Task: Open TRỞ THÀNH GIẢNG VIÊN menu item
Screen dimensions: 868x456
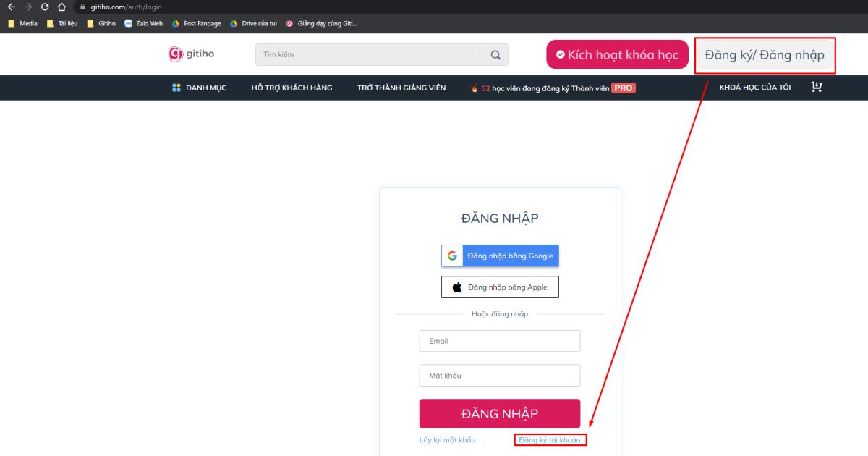Action: click(x=401, y=88)
